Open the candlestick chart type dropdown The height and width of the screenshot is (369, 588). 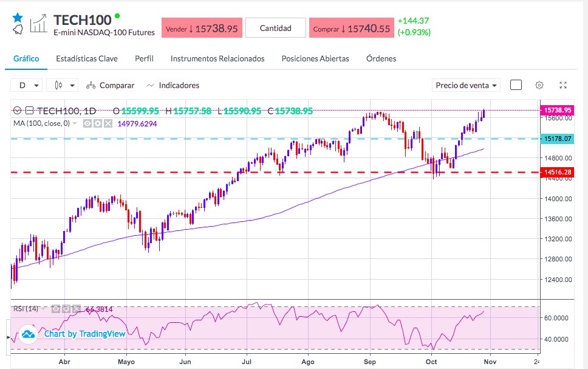click(x=62, y=85)
